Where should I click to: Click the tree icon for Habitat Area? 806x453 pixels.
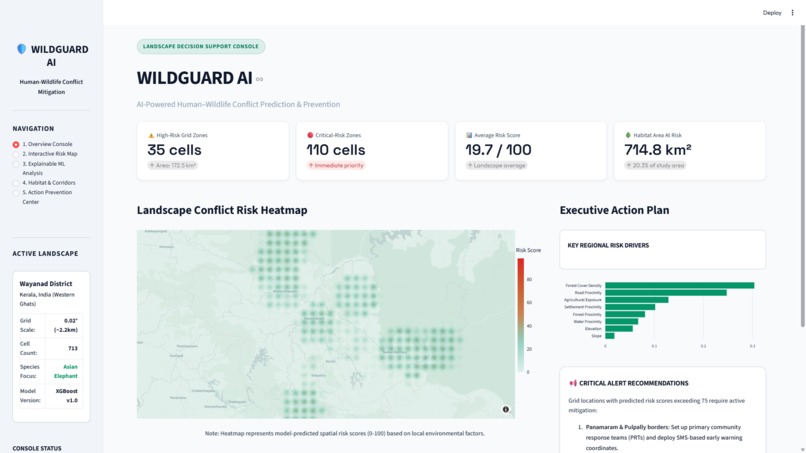pyautogui.click(x=628, y=135)
